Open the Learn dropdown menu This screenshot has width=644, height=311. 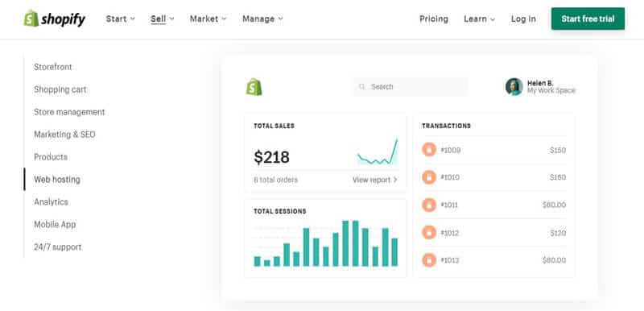tap(479, 19)
